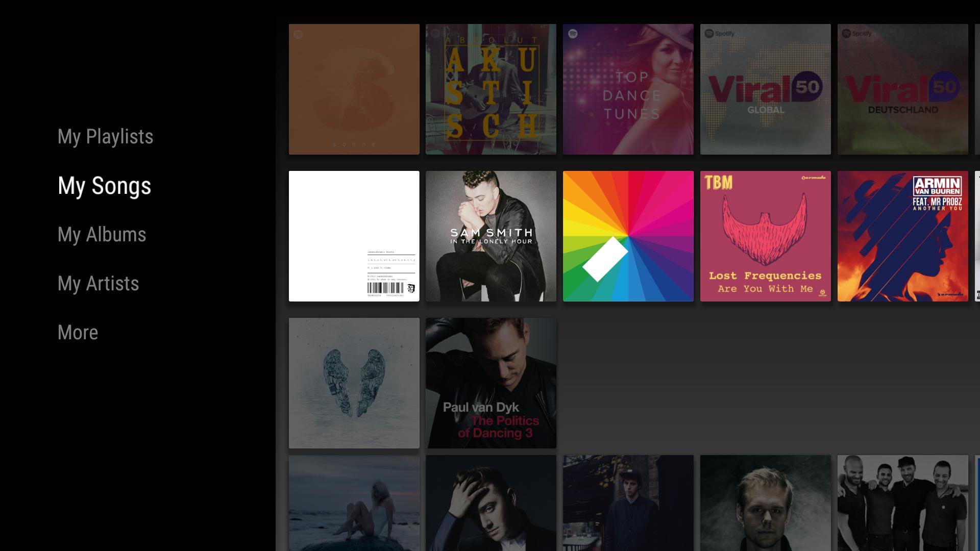980x551 pixels.
Task: Select Armin van Buuren Another You single
Action: click(x=902, y=236)
